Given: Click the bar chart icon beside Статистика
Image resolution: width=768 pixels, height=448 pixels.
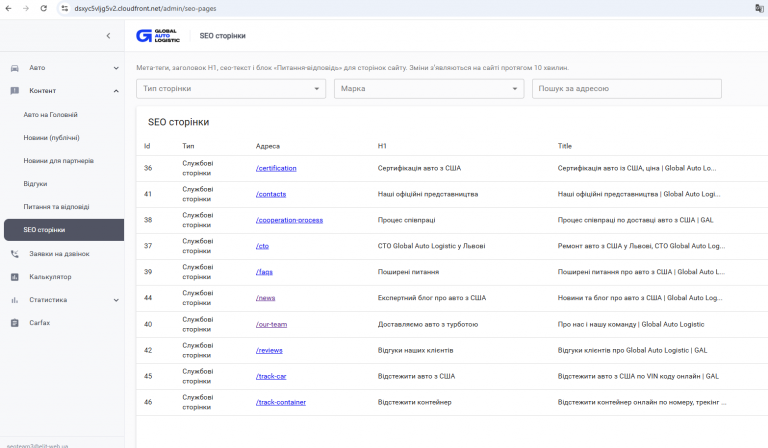Looking at the screenshot, I should 15,300.
